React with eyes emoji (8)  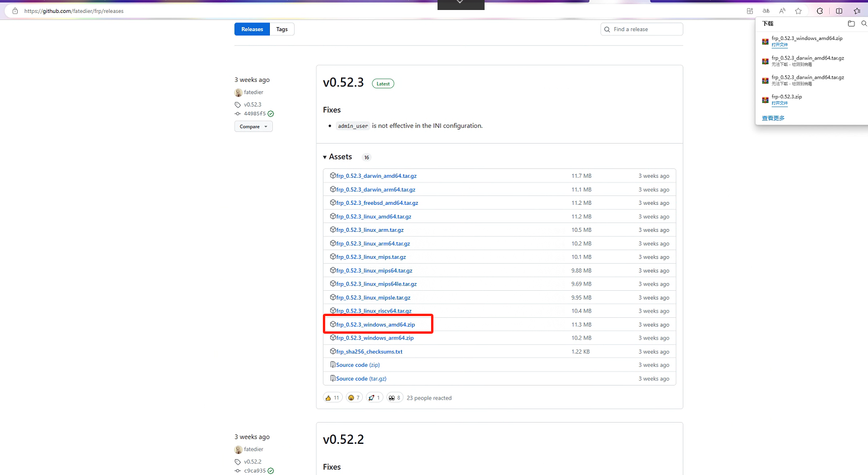(x=395, y=398)
